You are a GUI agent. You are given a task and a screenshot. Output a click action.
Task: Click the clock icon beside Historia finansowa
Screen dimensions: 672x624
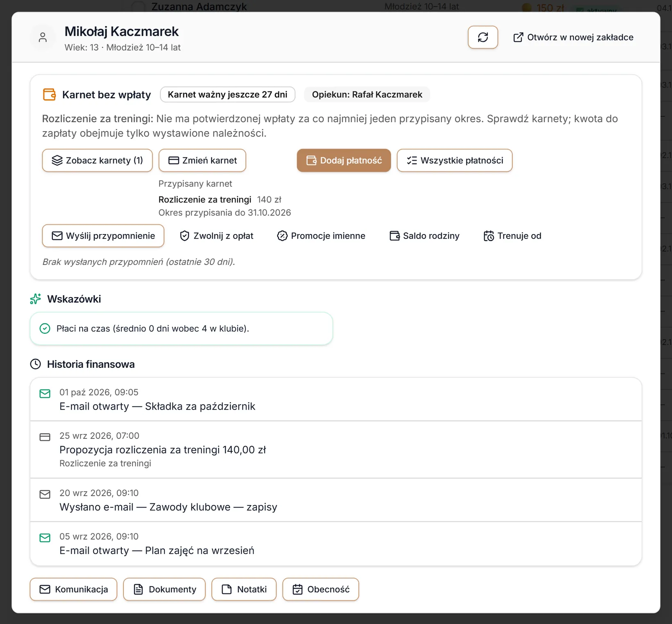36,364
